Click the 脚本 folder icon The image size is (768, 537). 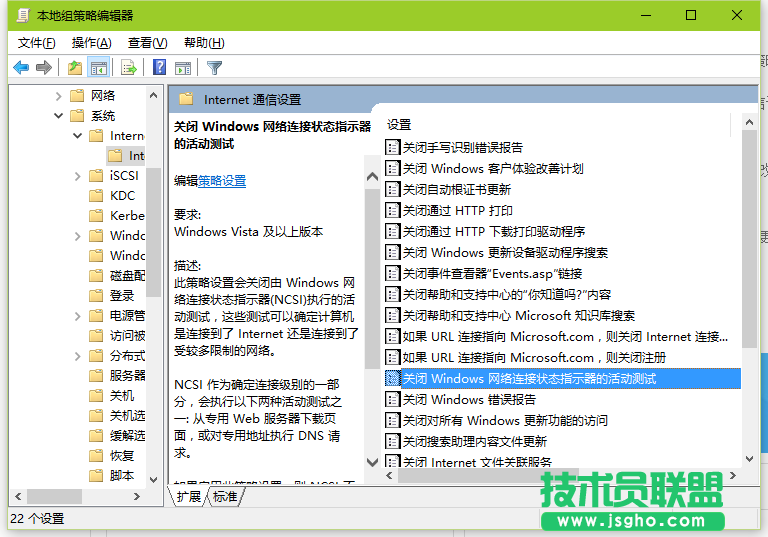pyautogui.click(x=96, y=475)
